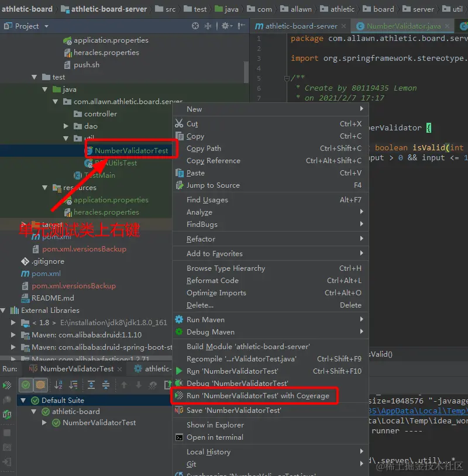This screenshot has height=476, width=468.
Task: Open New submenu in context menu
Action: [x=271, y=109]
